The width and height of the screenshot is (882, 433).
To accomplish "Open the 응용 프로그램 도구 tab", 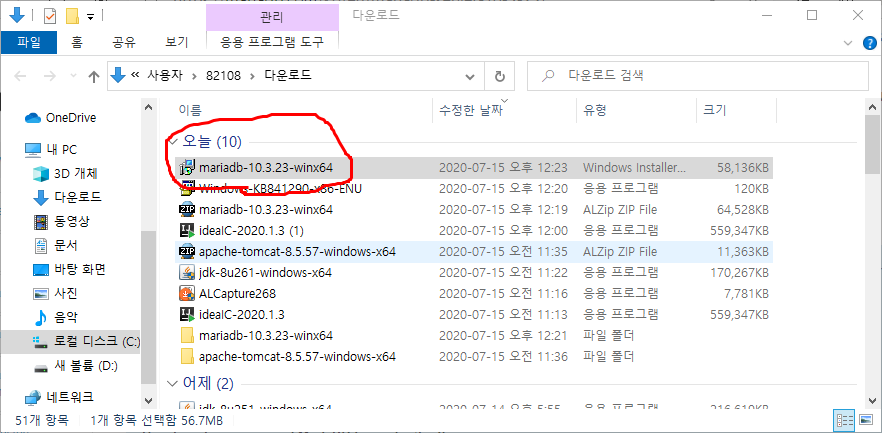I will [272, 42].
